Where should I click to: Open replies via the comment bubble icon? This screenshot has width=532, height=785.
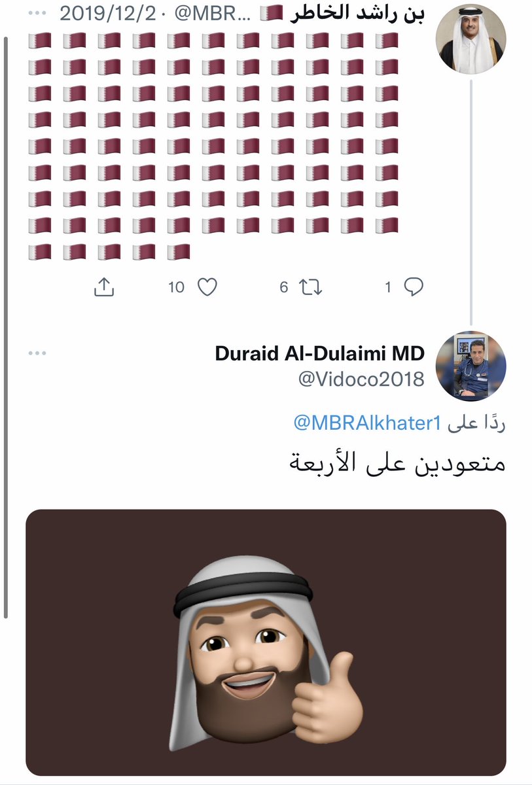click(414, 287)
